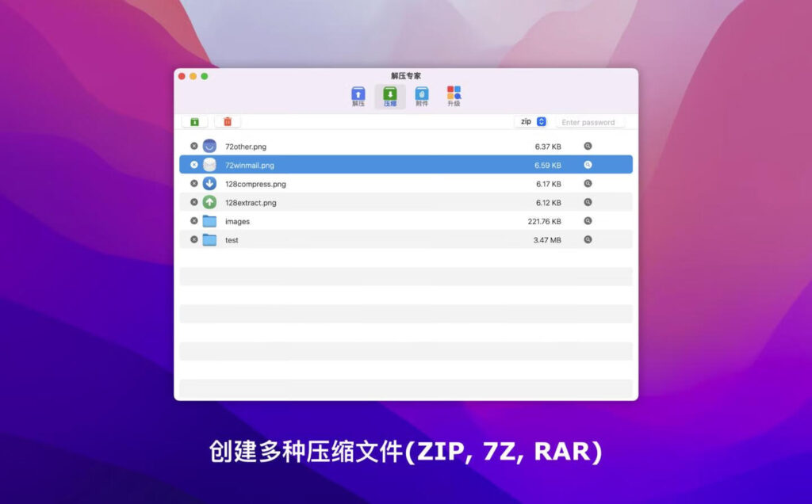
Task: Click the red trash icon to clear list
Action: click(228, 121)
